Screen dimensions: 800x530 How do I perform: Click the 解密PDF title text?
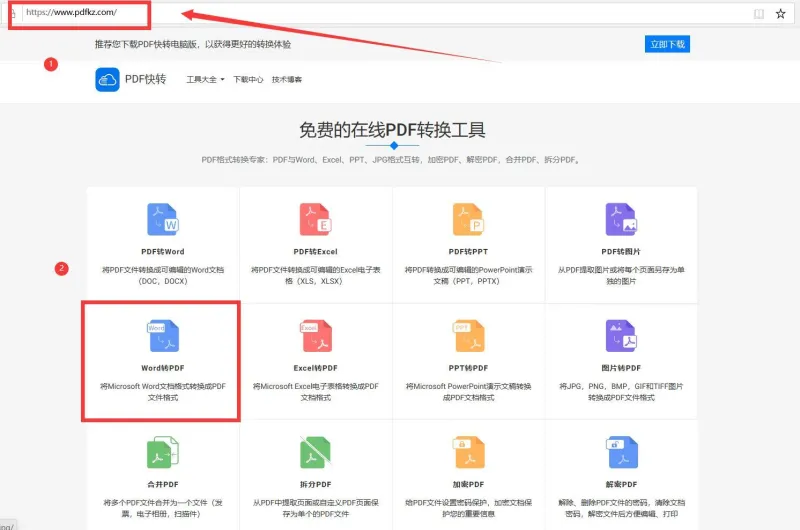click(621, 484)
